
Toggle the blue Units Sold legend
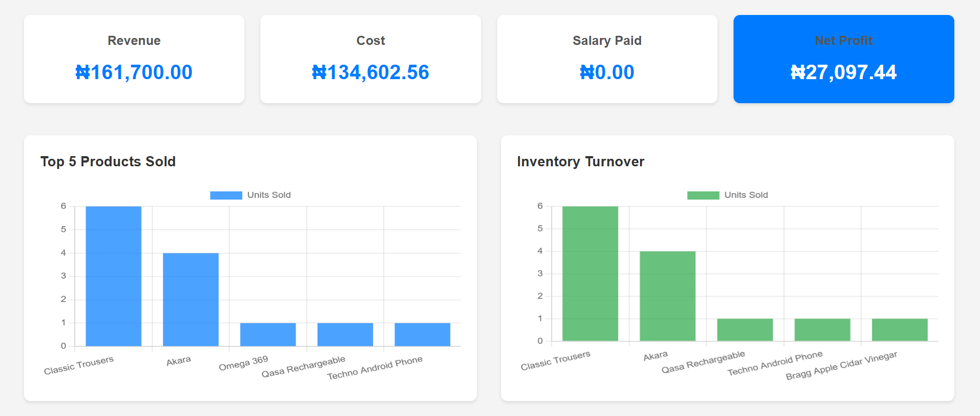250,195
